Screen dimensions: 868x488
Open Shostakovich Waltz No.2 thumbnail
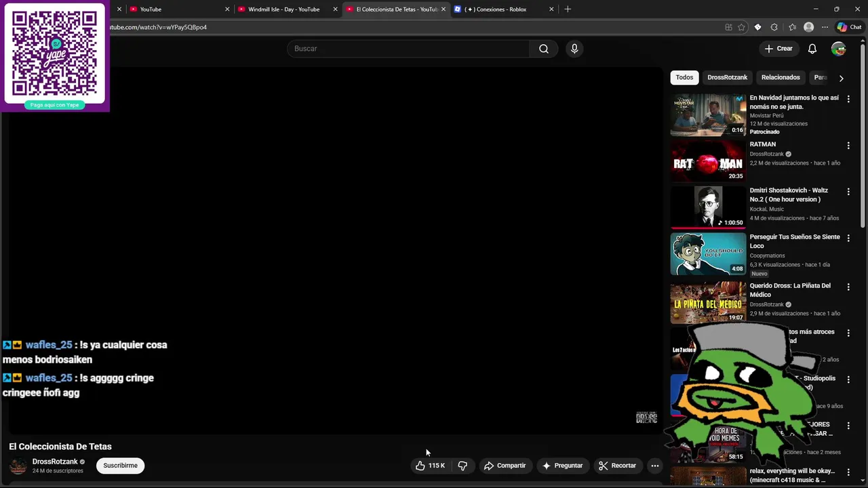(x=708, y=207)
